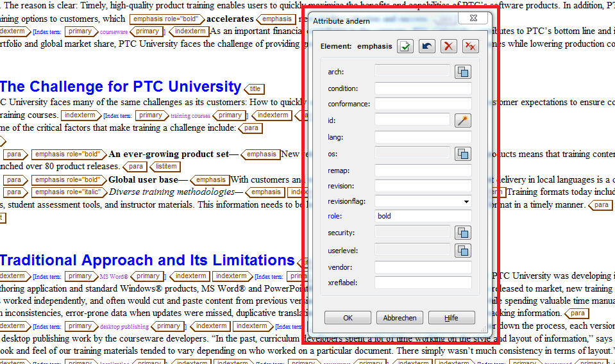The width and height of the screenshot is (615, 364).
Task: Close the Attribute ändern dialog
Action: 473,18
